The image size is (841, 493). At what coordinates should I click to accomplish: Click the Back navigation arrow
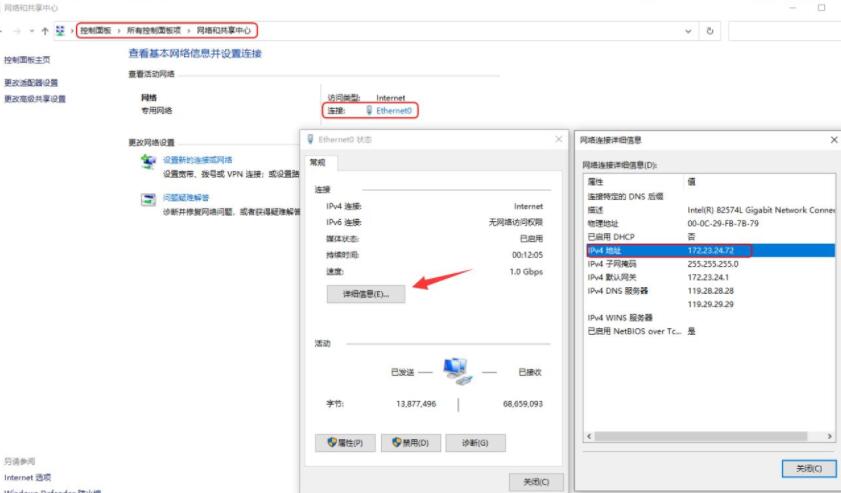click(x=5, y=31)
